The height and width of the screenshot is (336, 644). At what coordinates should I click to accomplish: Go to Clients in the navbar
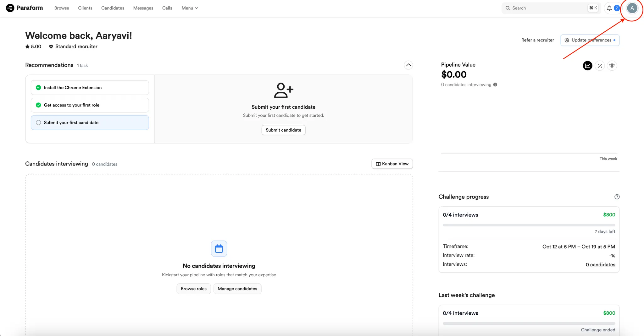pos(85,8)
